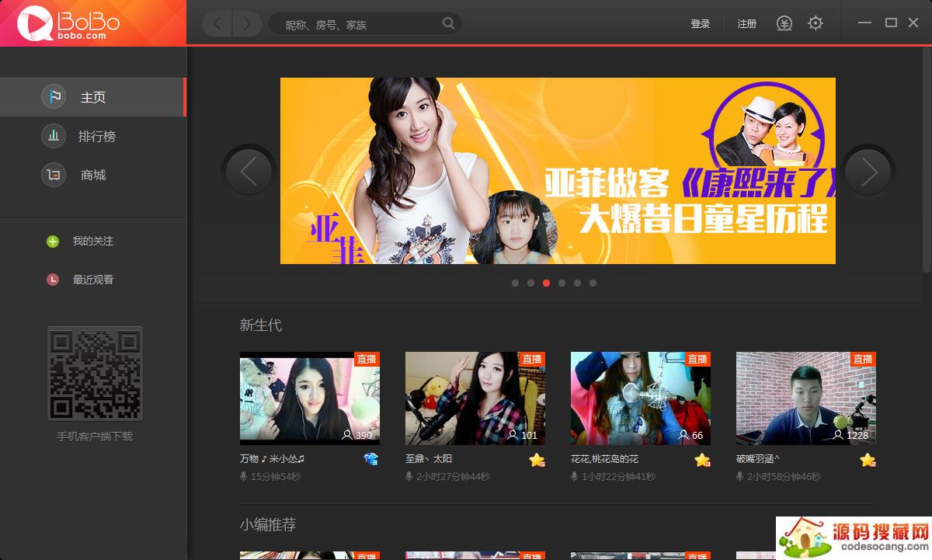Select the fourth carousel dot indicator
Viewport: 932px width, 560px height.
pos(562,283)
